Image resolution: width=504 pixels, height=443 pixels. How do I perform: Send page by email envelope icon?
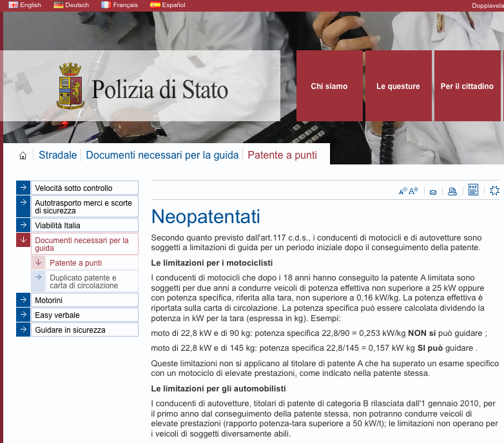(433, 192)
